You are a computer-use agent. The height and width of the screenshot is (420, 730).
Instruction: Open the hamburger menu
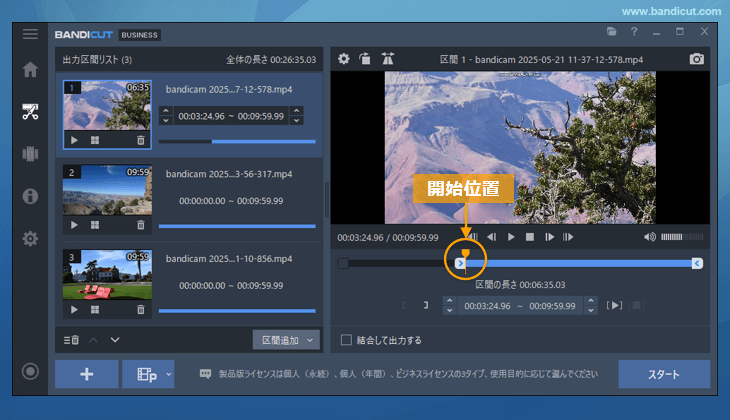coord(30,34)
